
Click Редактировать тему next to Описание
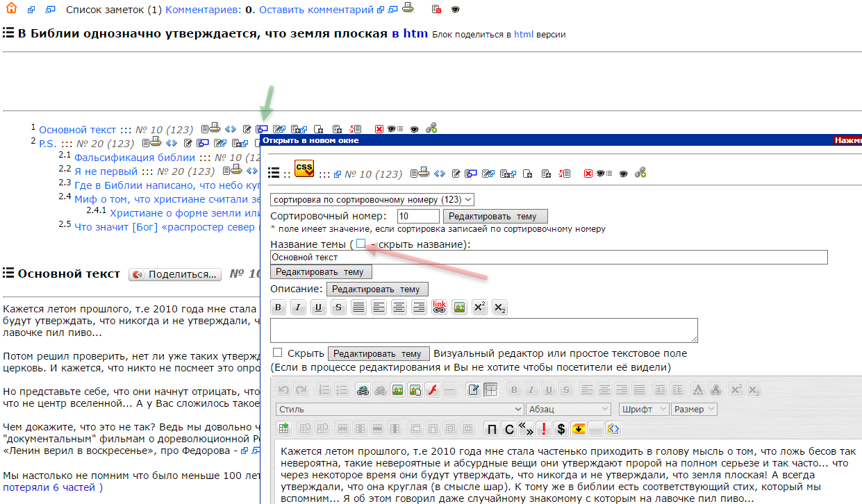[377, 289]
